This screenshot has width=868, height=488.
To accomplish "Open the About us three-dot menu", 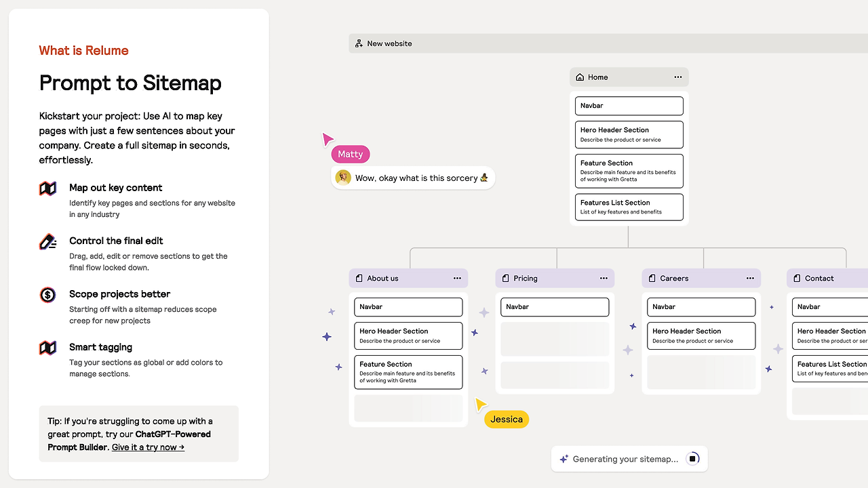I will coord(457,279).
